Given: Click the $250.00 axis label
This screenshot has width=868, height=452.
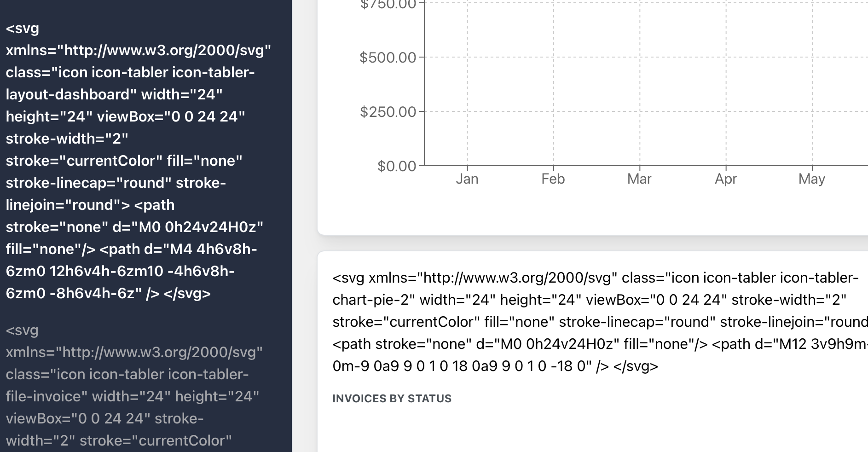Looking at the screenshot, I should point(389,111).
